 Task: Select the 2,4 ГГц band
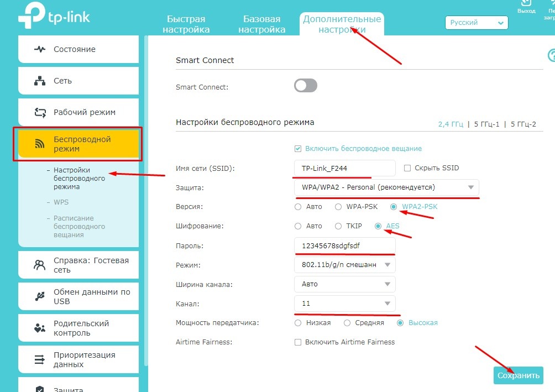tap(451, 124)
